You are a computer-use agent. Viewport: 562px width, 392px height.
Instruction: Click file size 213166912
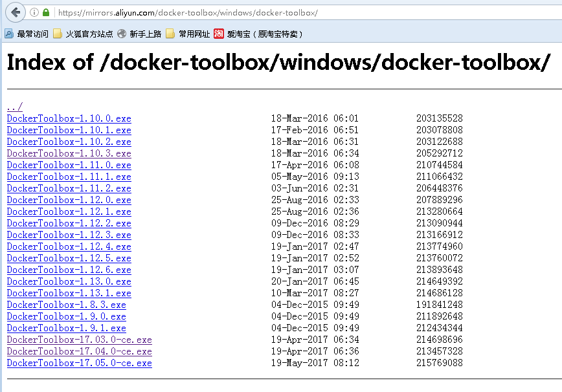[440, 234]
